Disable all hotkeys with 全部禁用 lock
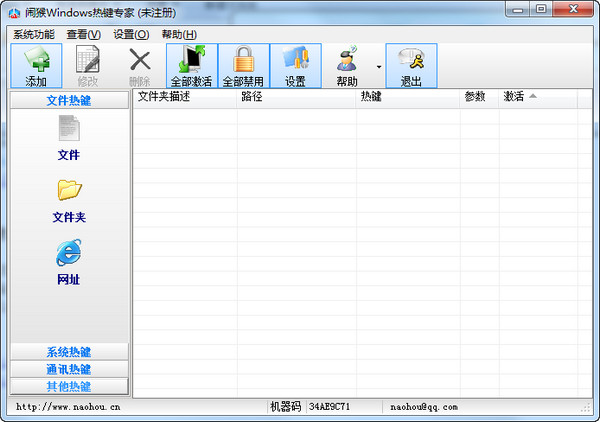Screen dimensions: 600x422 pyautogui.click(x=244, y=65)
